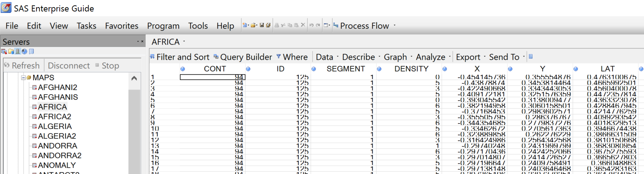Click the Open folder toolbar icon
Viewport: 644px width, 174px height.
254,25
